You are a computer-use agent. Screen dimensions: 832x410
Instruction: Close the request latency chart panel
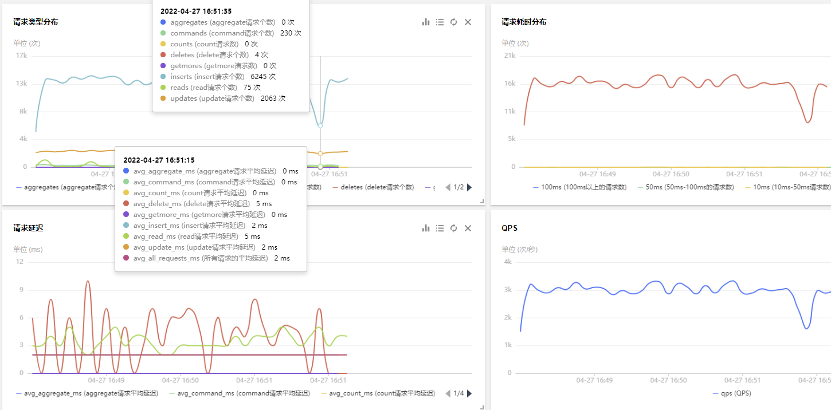(x=467, y=227)
